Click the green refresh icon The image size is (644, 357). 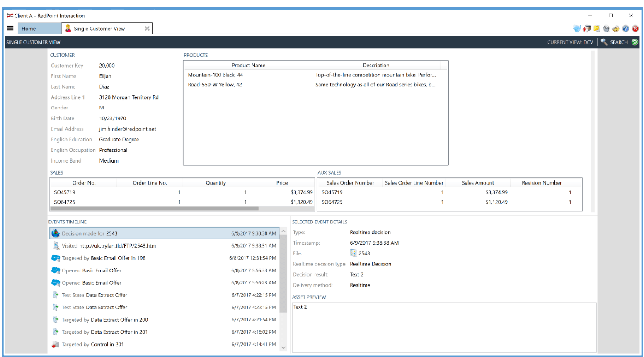coord(634,42)
